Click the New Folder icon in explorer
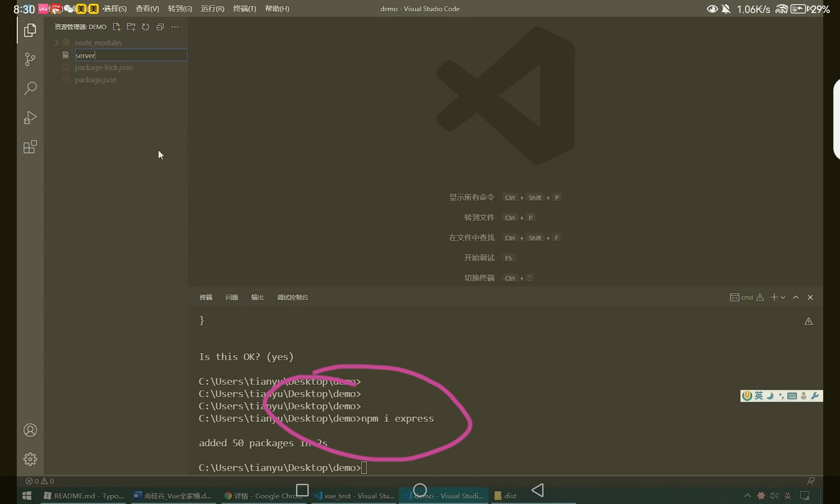Image resolution: width=840 pixels, height=504 pixels. [131, 27]
